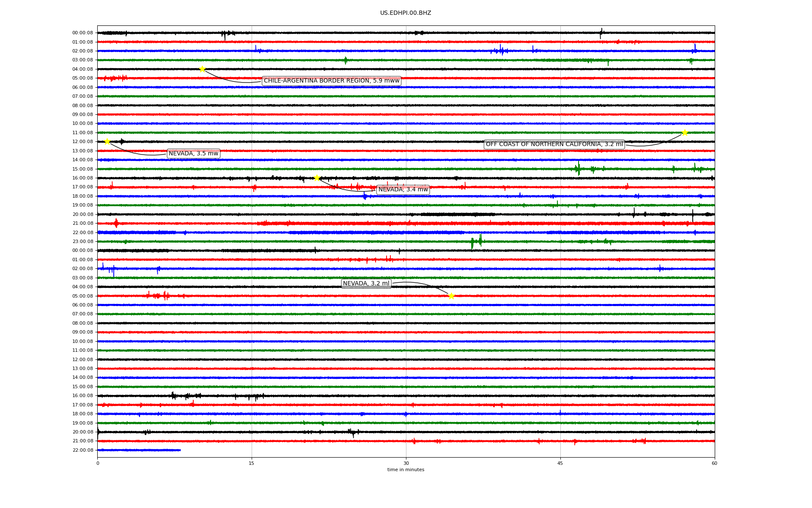This screenshot has width=812, height=508.
Task: Click the OFF COAST OF NORTHERN CALIFORNIA label
Action: (x=554, y=144)
